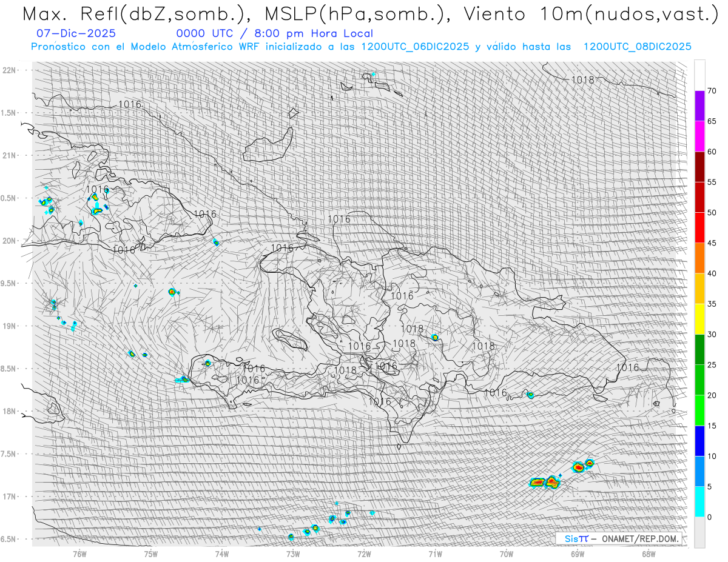Image resolution: width=728 pixels, height=562 pixels.
Task: Click legend value 15 on the color scale
Action: (712, 426)
